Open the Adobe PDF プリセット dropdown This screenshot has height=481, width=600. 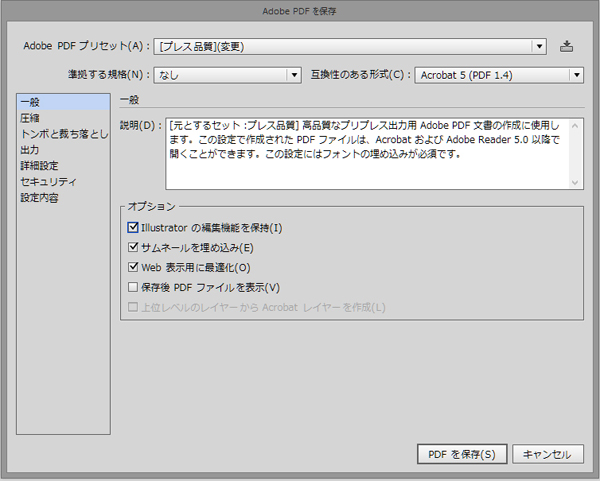[350, 46]
